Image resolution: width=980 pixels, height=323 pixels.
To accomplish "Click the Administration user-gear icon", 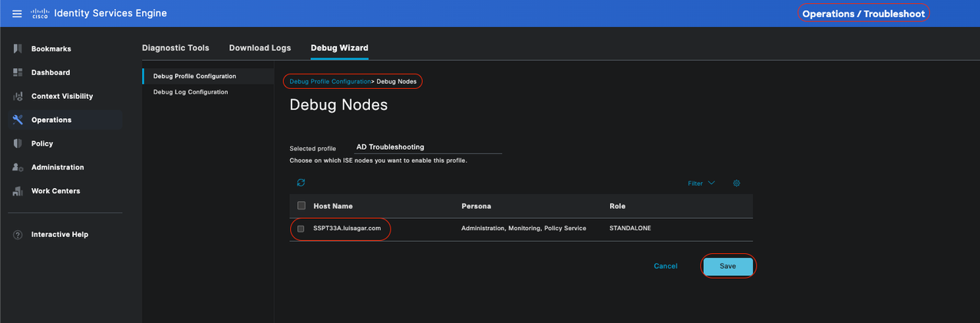I will (x=18, y=167).
